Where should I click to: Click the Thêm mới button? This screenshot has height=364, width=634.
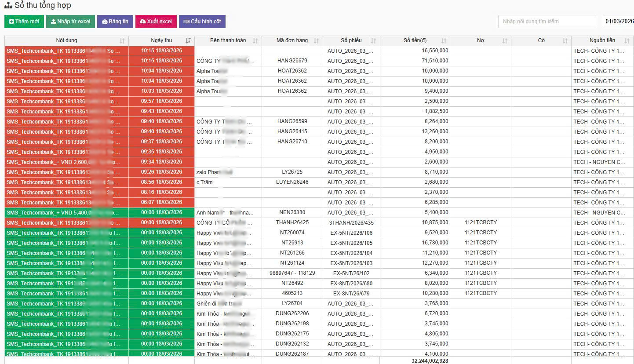(24, 22)
